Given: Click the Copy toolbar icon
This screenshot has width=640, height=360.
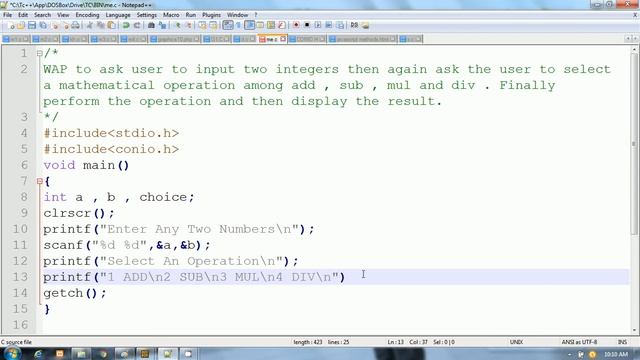Looking at the screenshot, I should tap(100, 25).
